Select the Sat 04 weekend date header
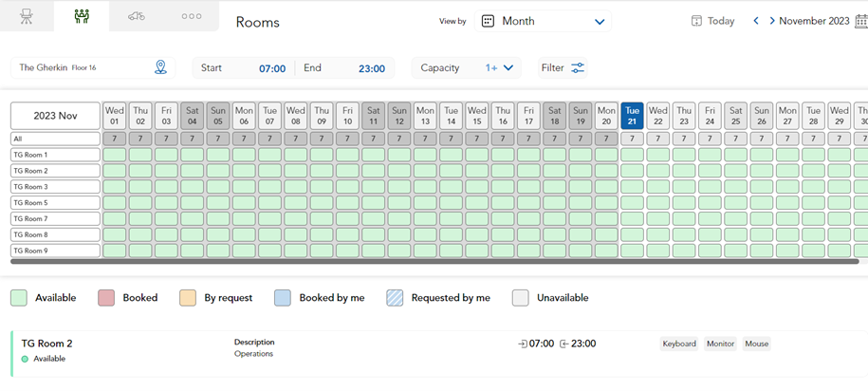The width and height of the screenshot is (868, 391). pos(192,116)
